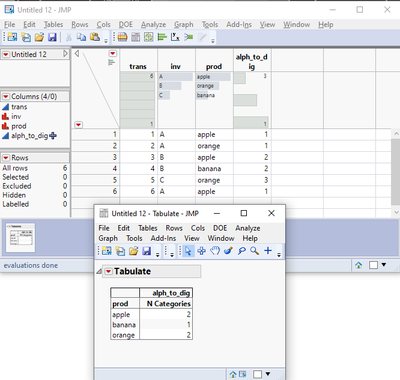Open Tabulate icon in main toolbar
This screenshot has width=400, height=380.
(x=136, y=37)
